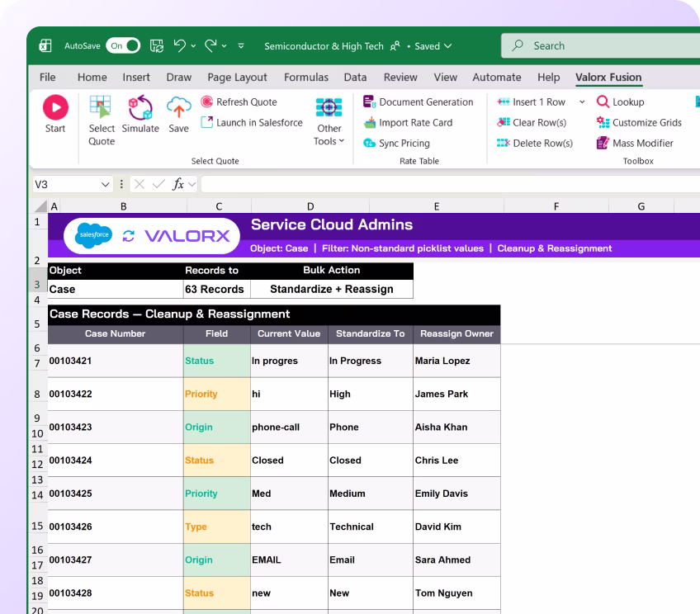The image size is (700, 614).
Task: Click the Excel app icon
Action: tap(45, 46)
